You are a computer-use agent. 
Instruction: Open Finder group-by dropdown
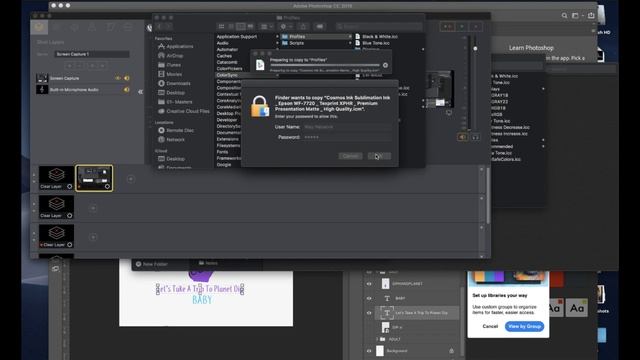(267, 27)
